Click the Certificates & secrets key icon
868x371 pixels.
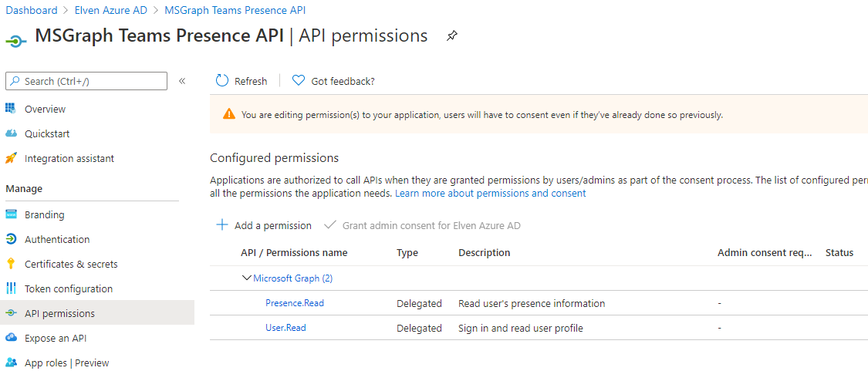(11, 264)
